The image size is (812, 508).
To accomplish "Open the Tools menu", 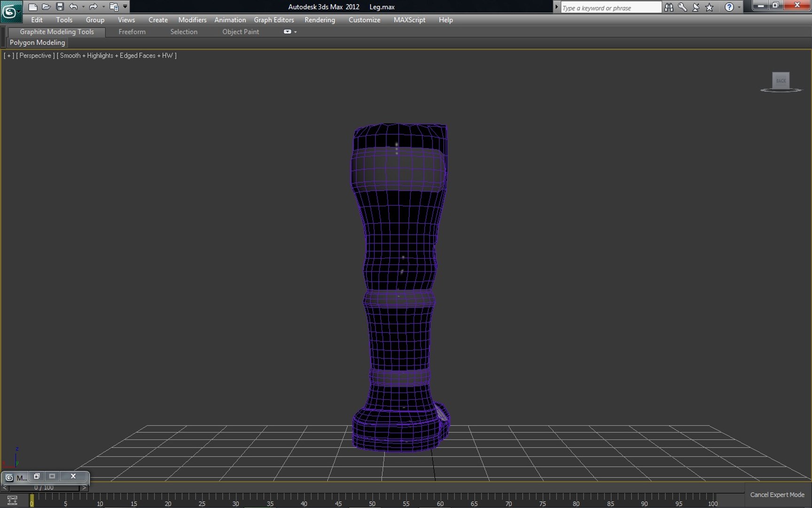I will pos(64,20).
